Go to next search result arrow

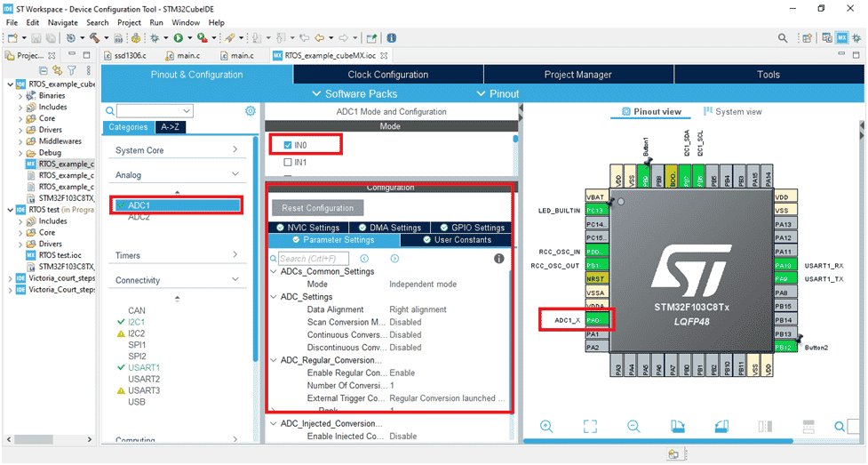pyautogui.click(x=394, y=258)
